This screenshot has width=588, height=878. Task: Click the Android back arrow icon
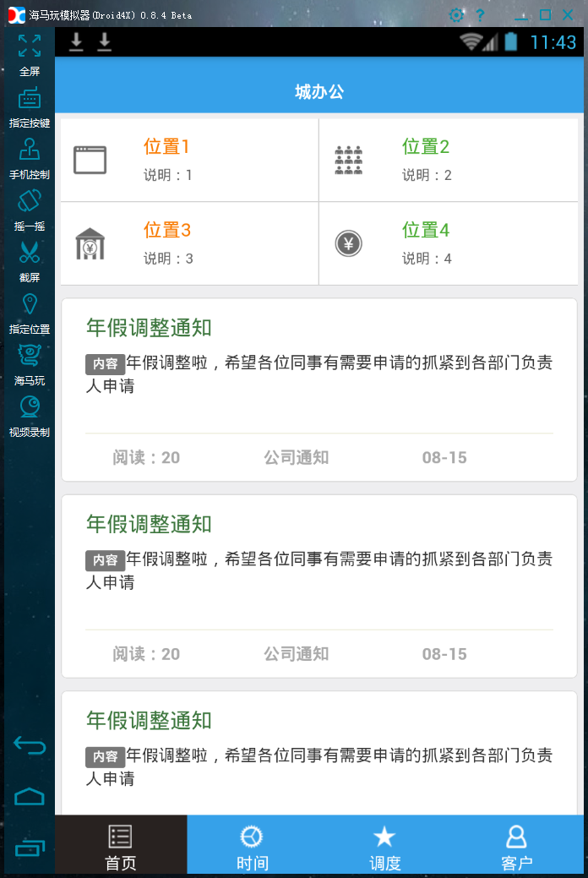tap(29, 745)
